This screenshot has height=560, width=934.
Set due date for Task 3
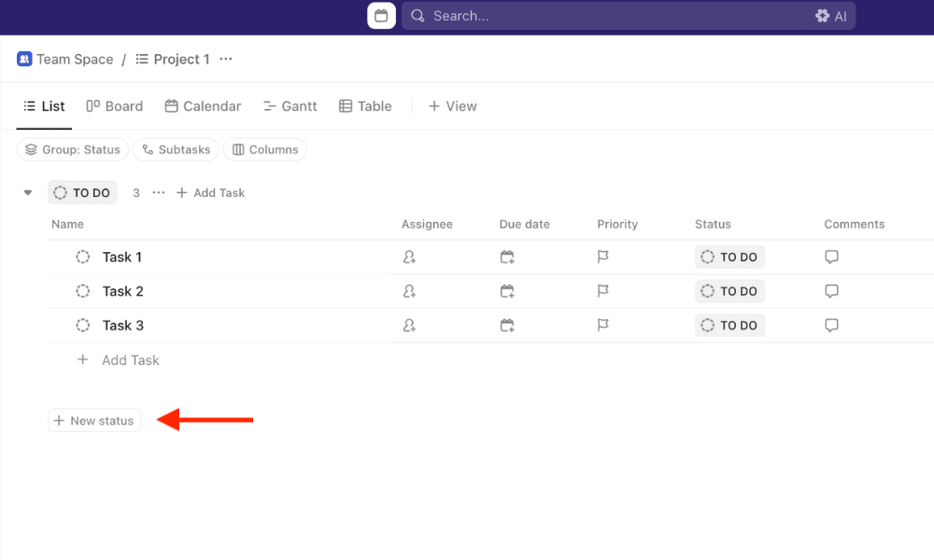[x=507, y=326]
